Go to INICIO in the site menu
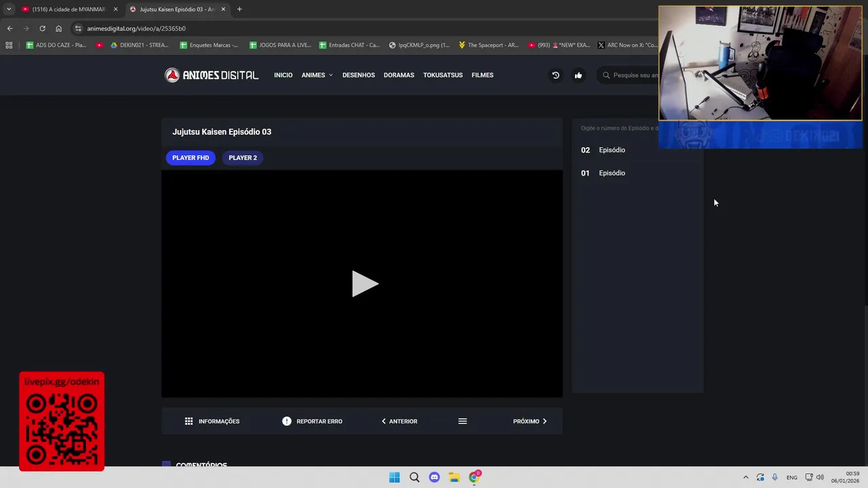The width and height of the screenshot is (868, 488). click(x=283, y=75)
